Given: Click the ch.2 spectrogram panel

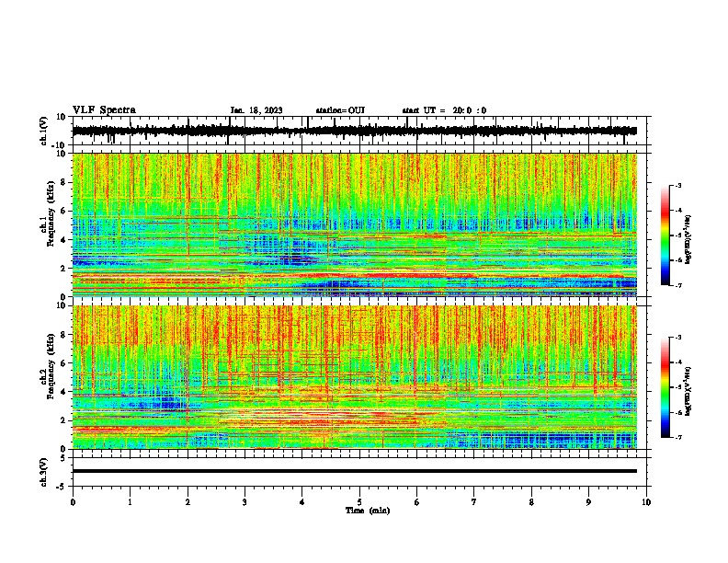Looking at the screenshot, I should pos(355,377).
